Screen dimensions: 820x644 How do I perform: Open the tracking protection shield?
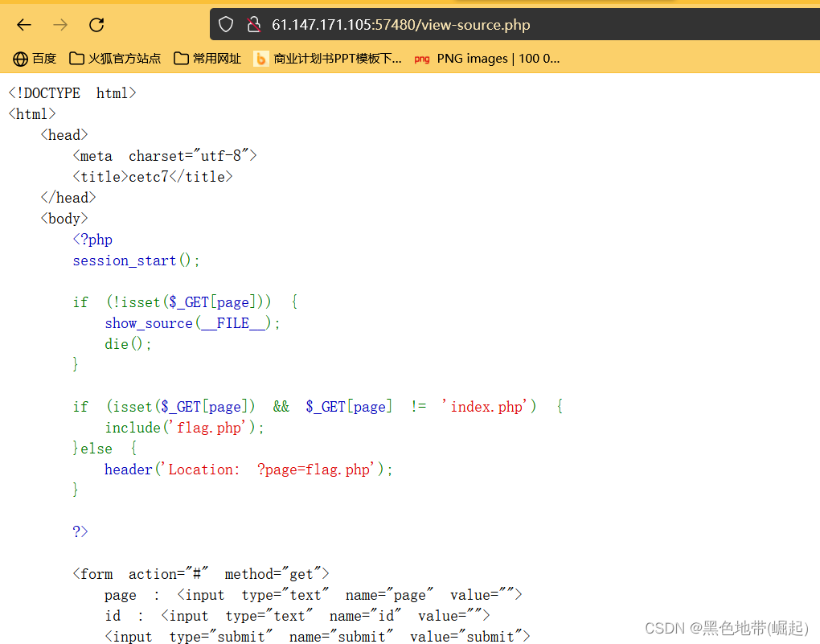(226, 25)
